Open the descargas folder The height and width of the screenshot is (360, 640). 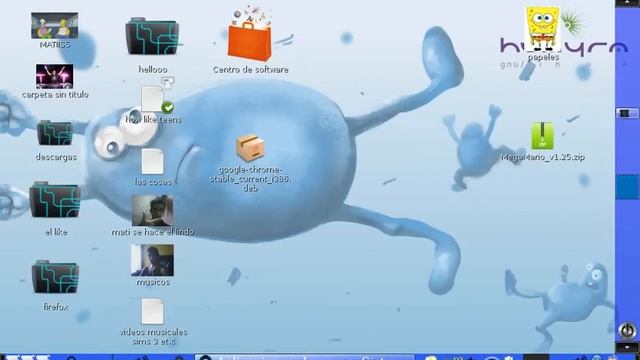pyautogui.click(x=55, y=133)
